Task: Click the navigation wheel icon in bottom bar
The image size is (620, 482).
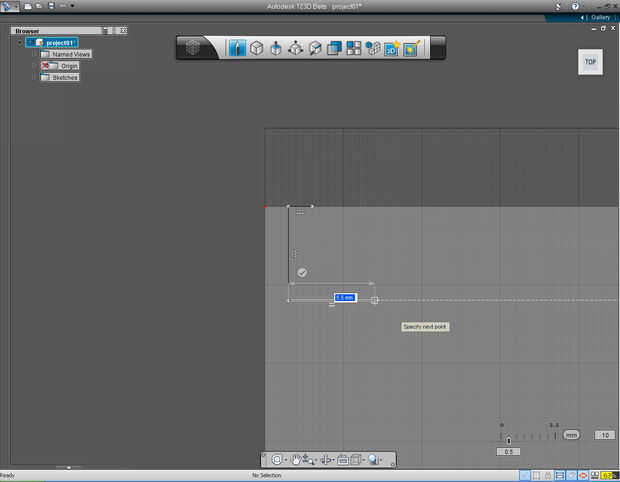Action: click(277, 459)
